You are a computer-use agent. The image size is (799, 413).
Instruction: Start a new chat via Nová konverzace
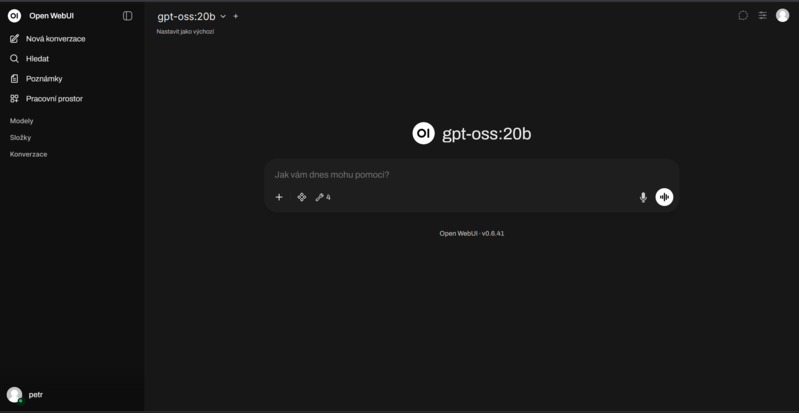55,39
